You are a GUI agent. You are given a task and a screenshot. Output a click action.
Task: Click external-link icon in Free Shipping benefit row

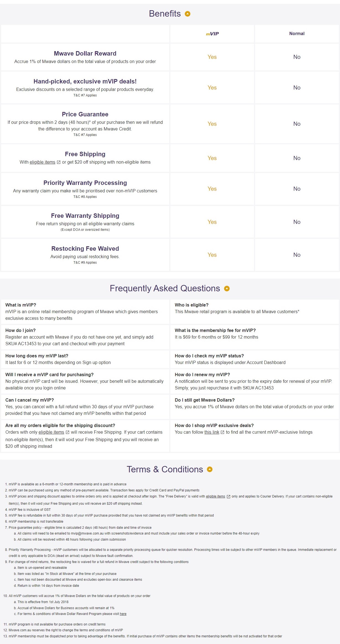click(x=59, y=162)
